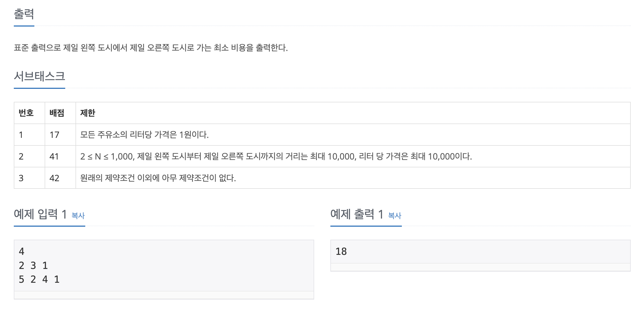The height and width of the screenshot is (312, 644).
Task: Select the 출력 section heading
Action: coord(24,14)
